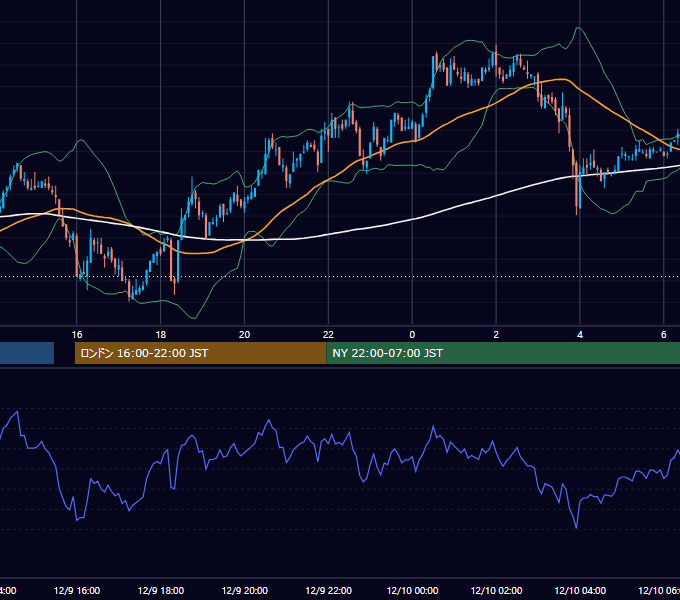Click the "18" hour label on upper time axis
Screen dimensions: 680x600
160,334
